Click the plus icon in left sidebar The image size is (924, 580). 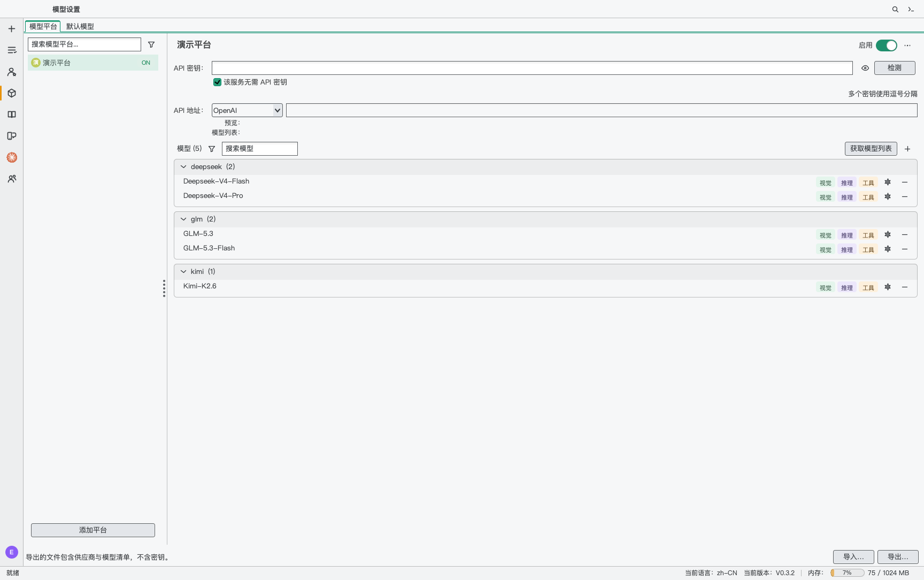(12, 29)
